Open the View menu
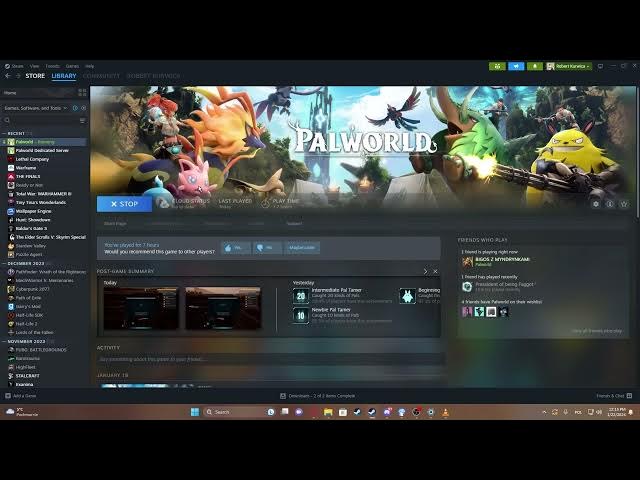 [34, 66]
